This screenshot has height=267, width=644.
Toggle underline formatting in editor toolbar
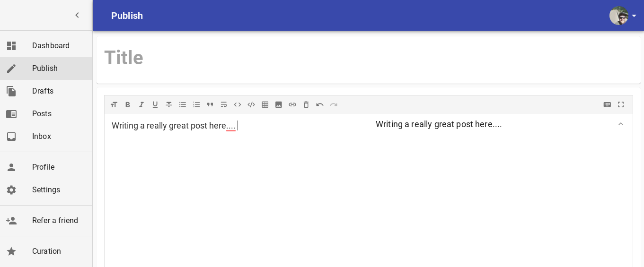pyautogui.click(x=155, y=104)
